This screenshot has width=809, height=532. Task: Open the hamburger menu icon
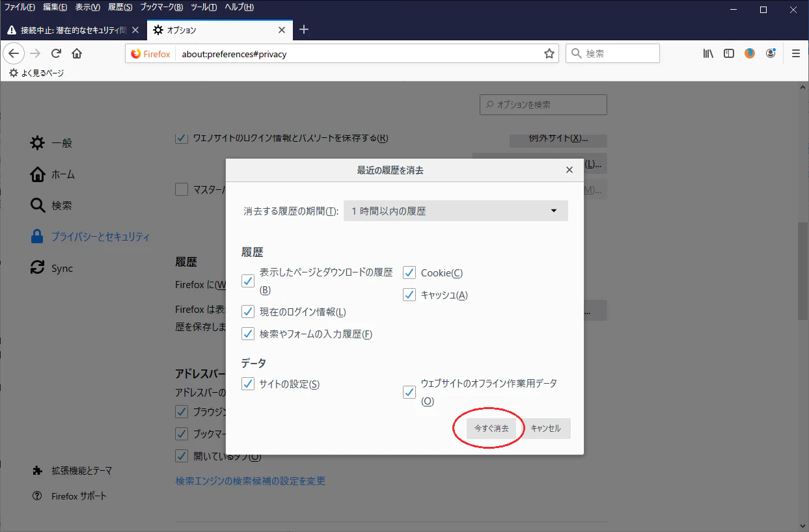[x=795, y=53]
